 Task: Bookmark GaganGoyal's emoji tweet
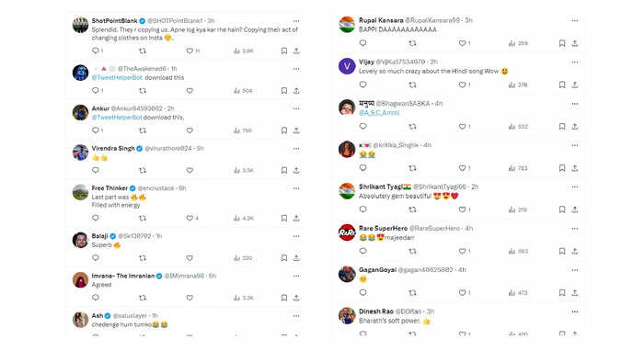click(x=562, y=293)
